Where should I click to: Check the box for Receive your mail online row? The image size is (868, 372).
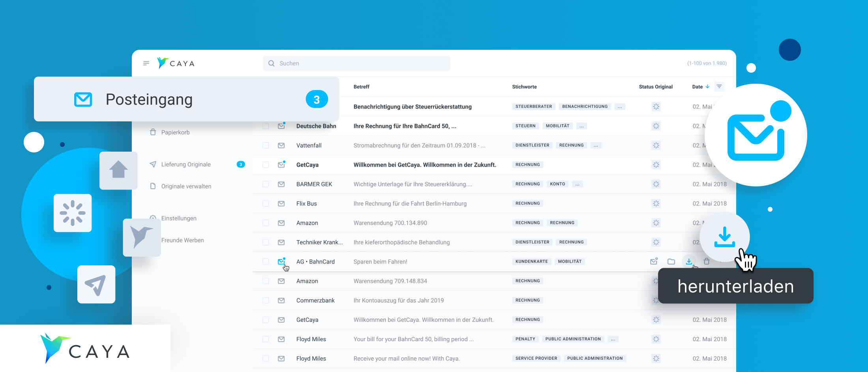(x=266, y=358)
